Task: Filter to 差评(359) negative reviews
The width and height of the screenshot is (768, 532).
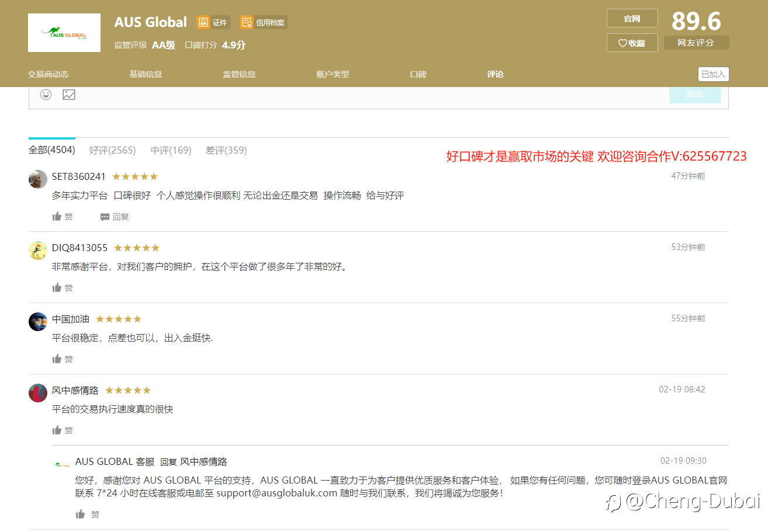Action: pyautogui.click(x=226, y=150)
